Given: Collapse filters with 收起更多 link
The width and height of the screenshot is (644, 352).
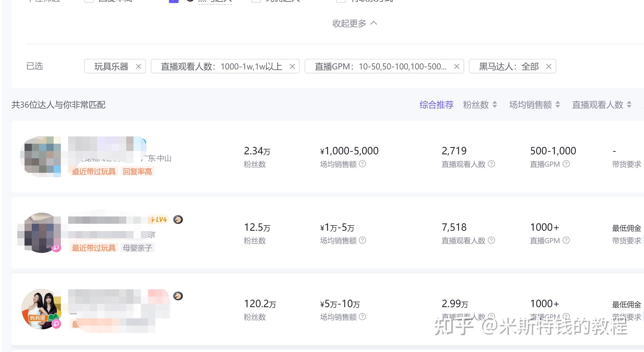Looking at the screenshot, I should (355, 23).
